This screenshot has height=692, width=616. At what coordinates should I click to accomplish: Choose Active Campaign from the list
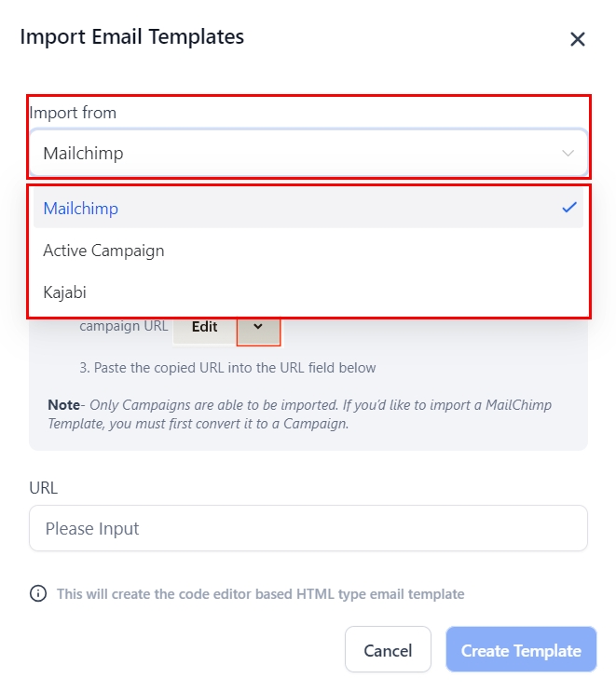[x=103, y=251]
